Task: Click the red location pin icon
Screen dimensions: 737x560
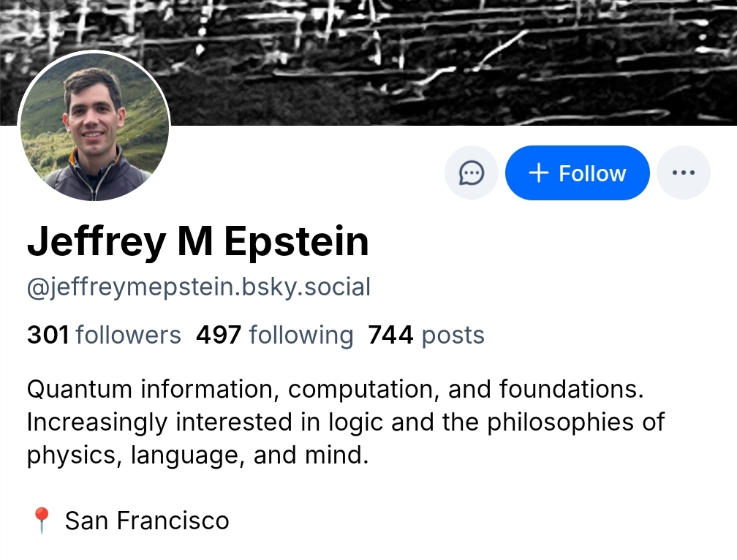Action: pyautogui.click(x=41, y=521)
